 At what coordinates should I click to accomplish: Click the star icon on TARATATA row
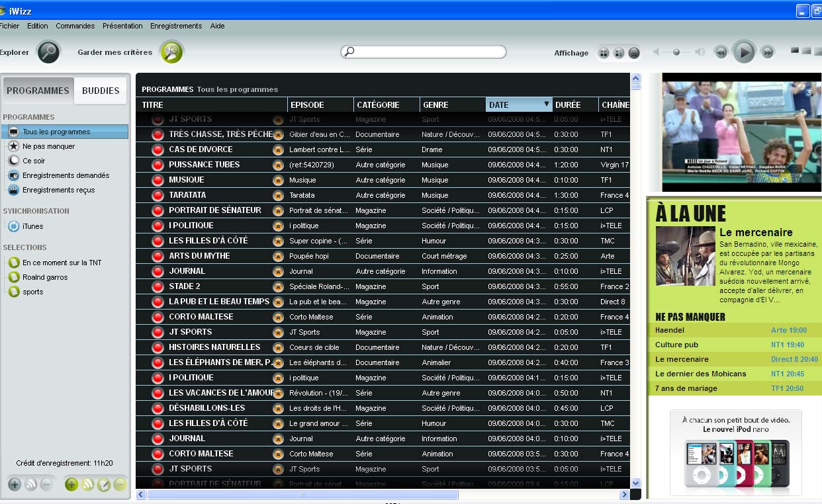coord(279,195)
